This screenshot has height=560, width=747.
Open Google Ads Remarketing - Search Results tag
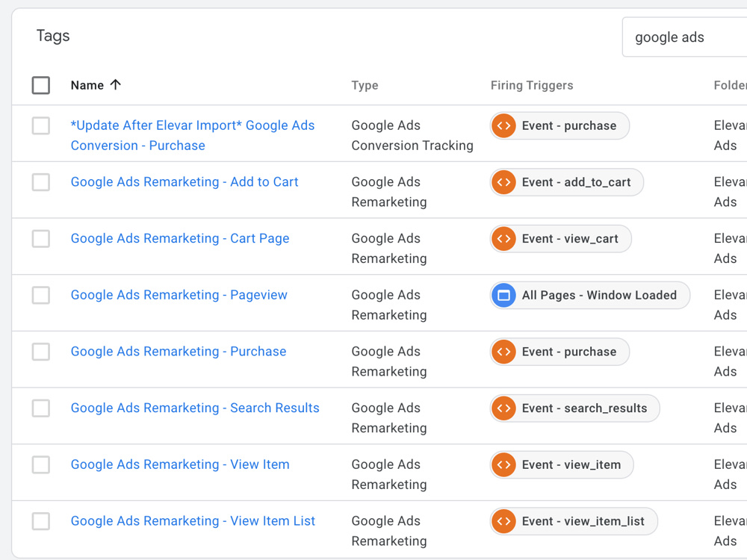(x=195, y=408)
